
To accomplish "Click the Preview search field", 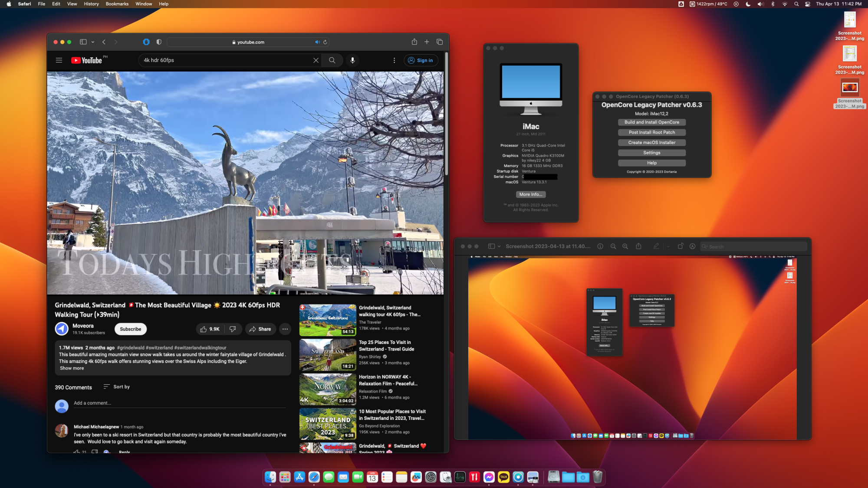I will pyautogui.click(x=754, y=246).
